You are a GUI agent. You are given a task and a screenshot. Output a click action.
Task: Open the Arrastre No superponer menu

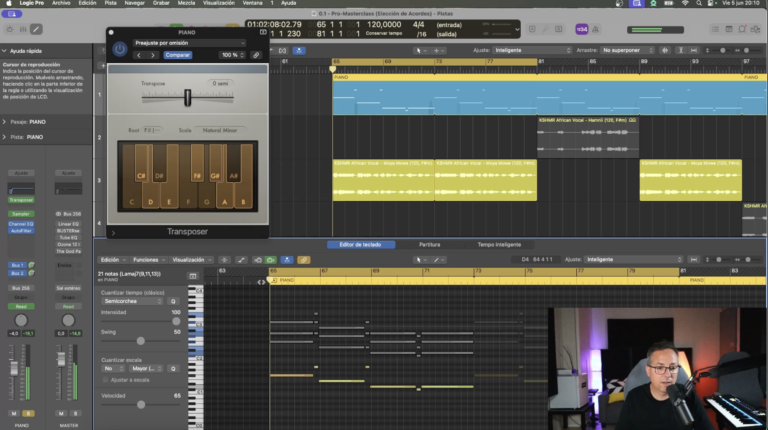coord(627,50)
